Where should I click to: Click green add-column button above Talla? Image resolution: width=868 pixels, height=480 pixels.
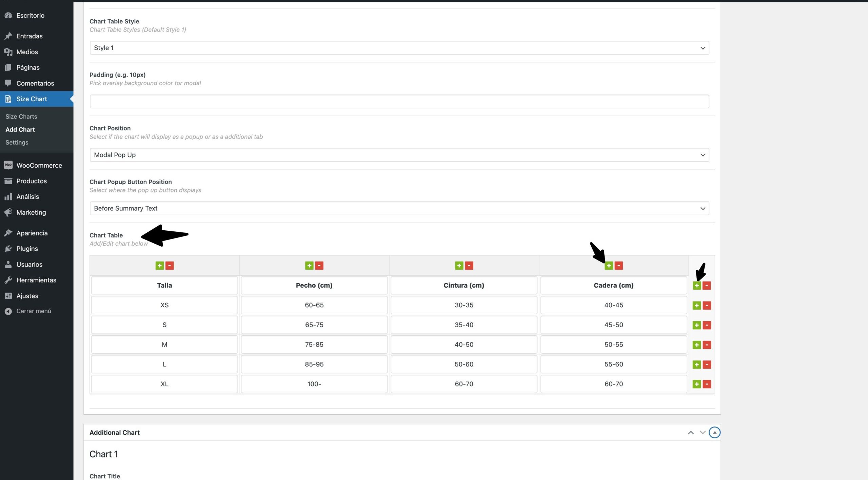tap(159, 266)
